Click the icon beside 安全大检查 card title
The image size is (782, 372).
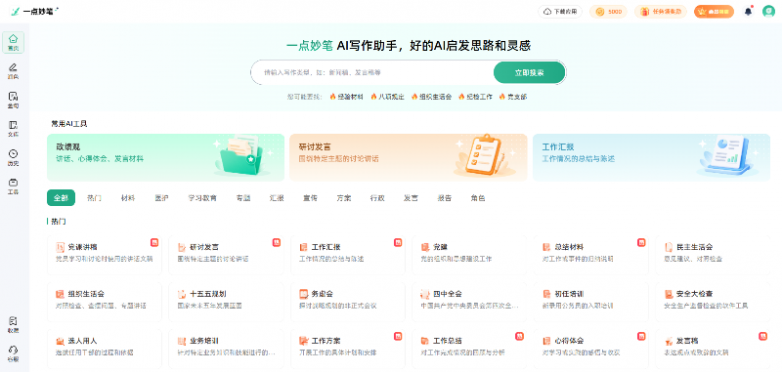(668, 294)
